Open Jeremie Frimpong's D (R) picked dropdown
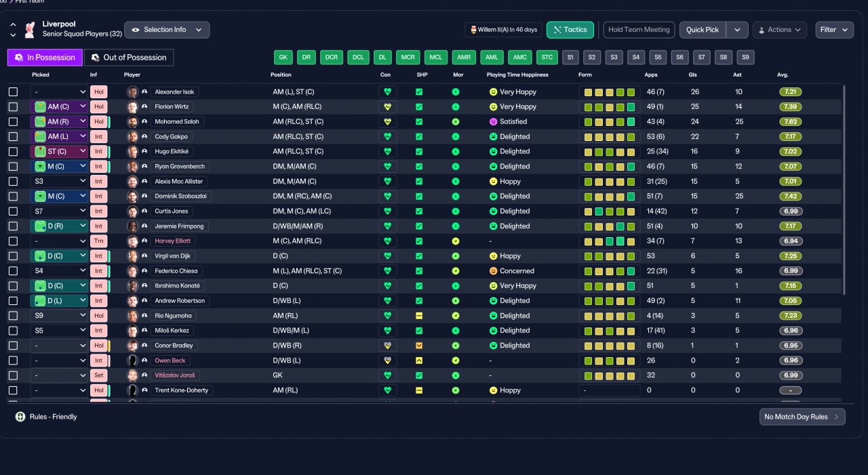 click(59, 226)
